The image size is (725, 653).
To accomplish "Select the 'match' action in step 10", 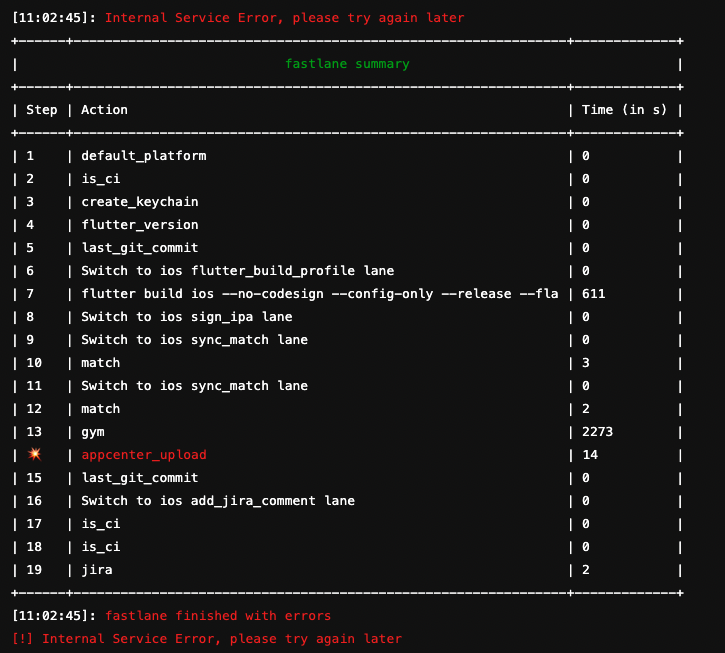I will (x=101, y=363).
